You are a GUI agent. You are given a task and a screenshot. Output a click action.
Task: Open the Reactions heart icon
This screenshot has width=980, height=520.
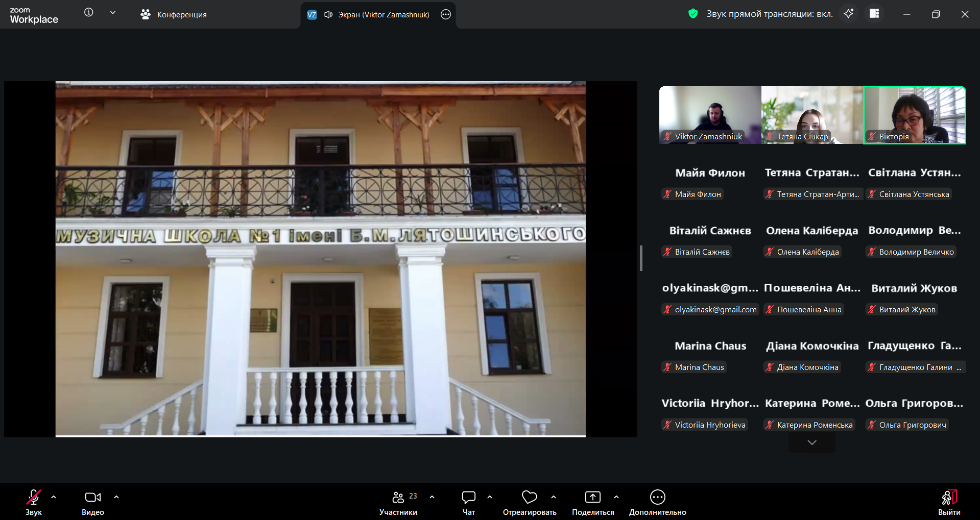point(529,502)
